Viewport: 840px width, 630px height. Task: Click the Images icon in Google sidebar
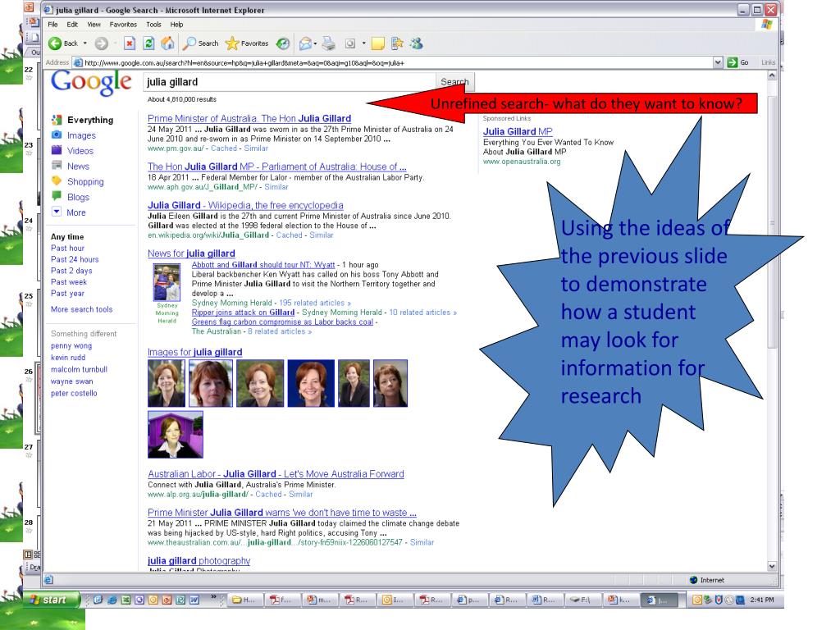[57, 135]
